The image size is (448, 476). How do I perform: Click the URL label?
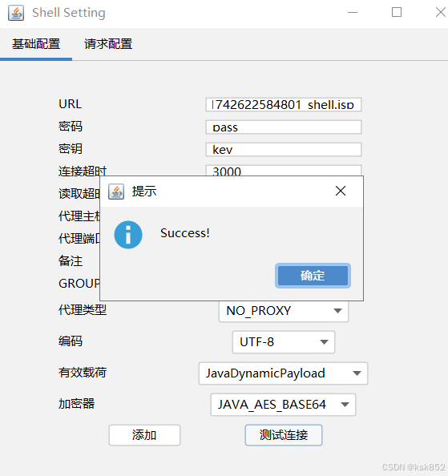(x=70, y=104)
